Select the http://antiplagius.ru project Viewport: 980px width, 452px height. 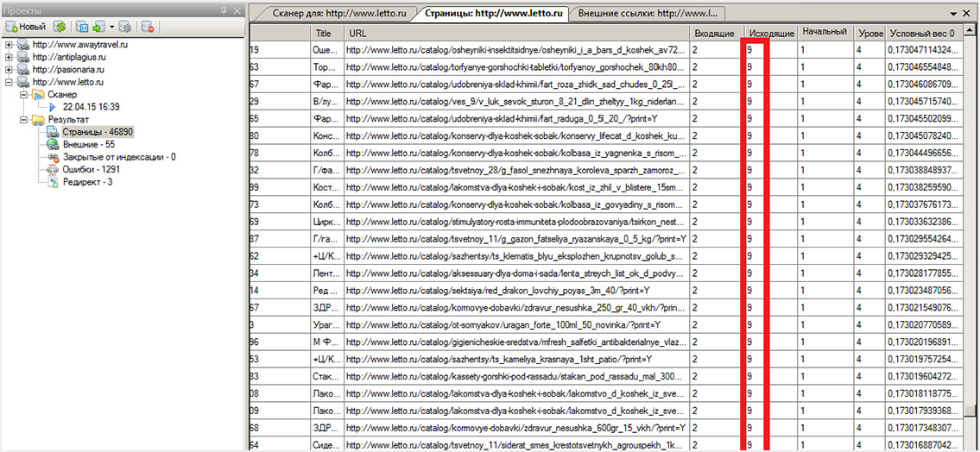coord(69,58)
